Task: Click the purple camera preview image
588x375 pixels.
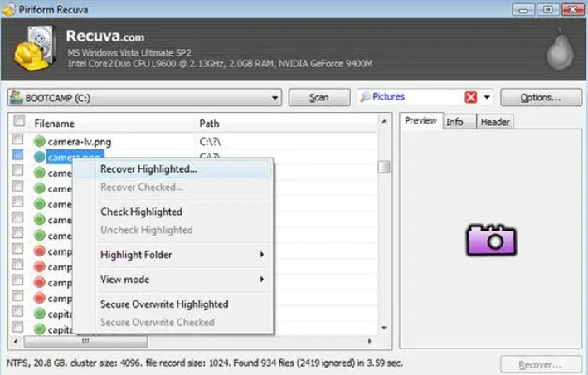Action: pyautogui.click(x=491, y=240)
